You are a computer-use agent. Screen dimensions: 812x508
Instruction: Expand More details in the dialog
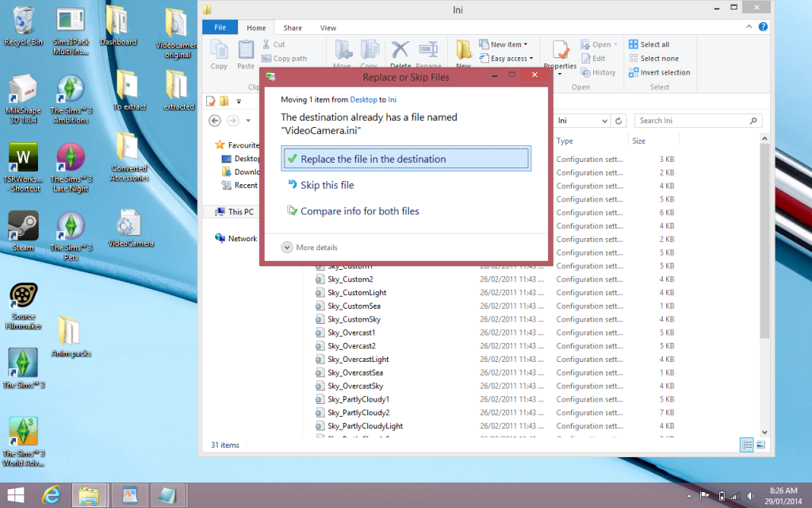(x=310, y=248)
